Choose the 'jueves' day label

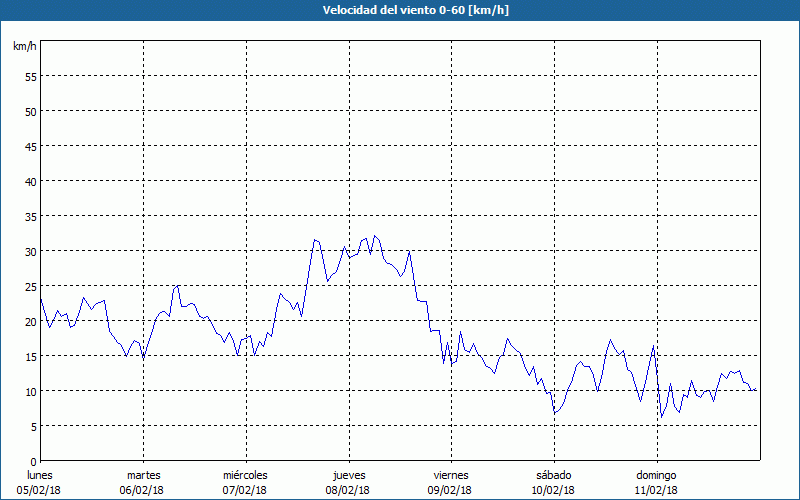tap(347, 475)
